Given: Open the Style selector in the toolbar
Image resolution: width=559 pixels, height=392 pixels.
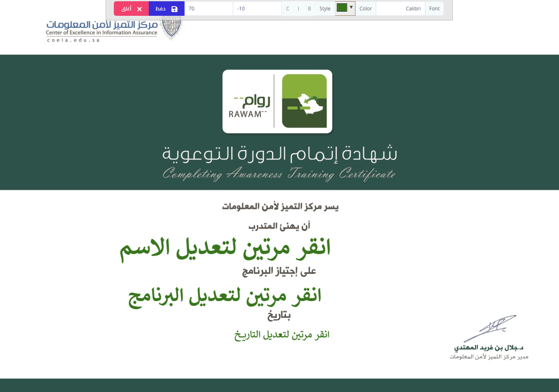Looking at the screenshot, I should (x=324, y=8).
